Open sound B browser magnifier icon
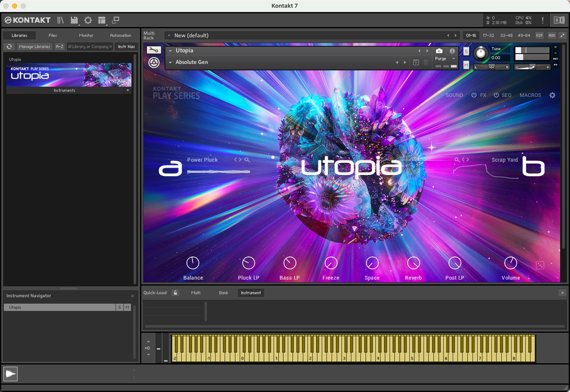Screen dimensions: 570x392 point(457,160)
